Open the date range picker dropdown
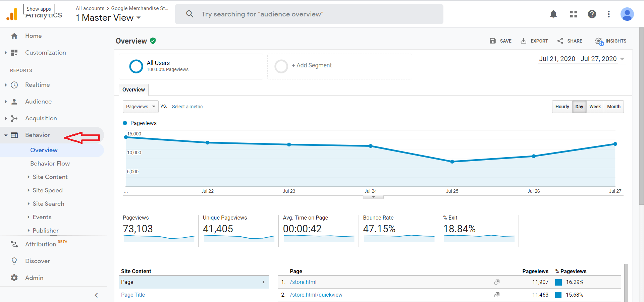 tap(582, 59)
